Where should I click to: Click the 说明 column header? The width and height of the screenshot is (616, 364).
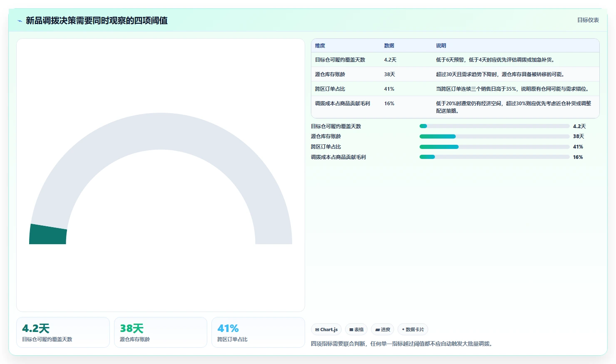pyautogui.click(x=441, y=46)
